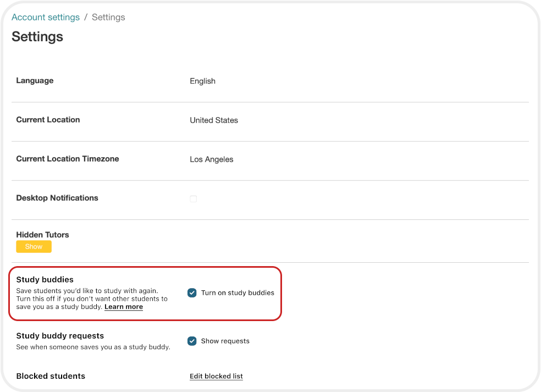Viewport: 541px width, 392px height.
Task: Click the Hidden Tutors label
Action: pyautogui.click(x=42, y=235)
